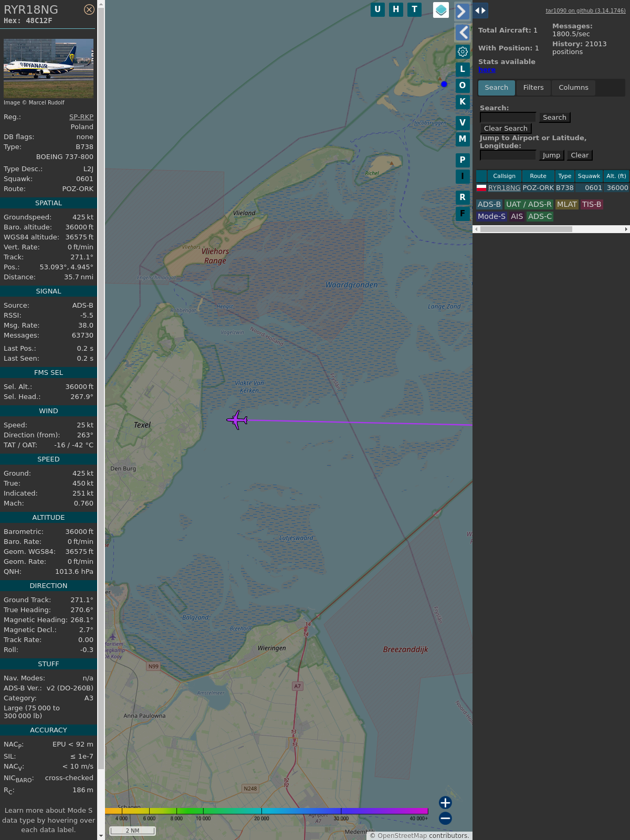Screen dimensions: 630x840
Task: Click the De Kooy airport icon on map
Action: point(112,637)
